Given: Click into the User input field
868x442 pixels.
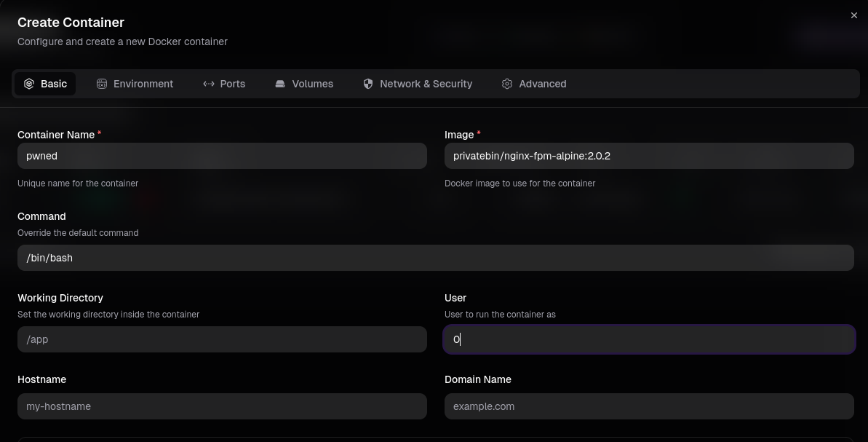Looking at the screenshot, I should click(x=649, y=339).
